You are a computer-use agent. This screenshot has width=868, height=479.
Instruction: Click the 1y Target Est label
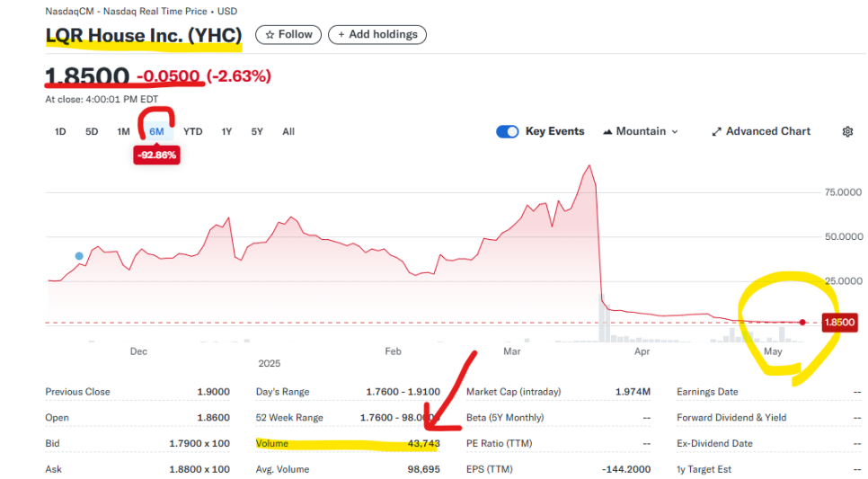(x=704, y=469)
